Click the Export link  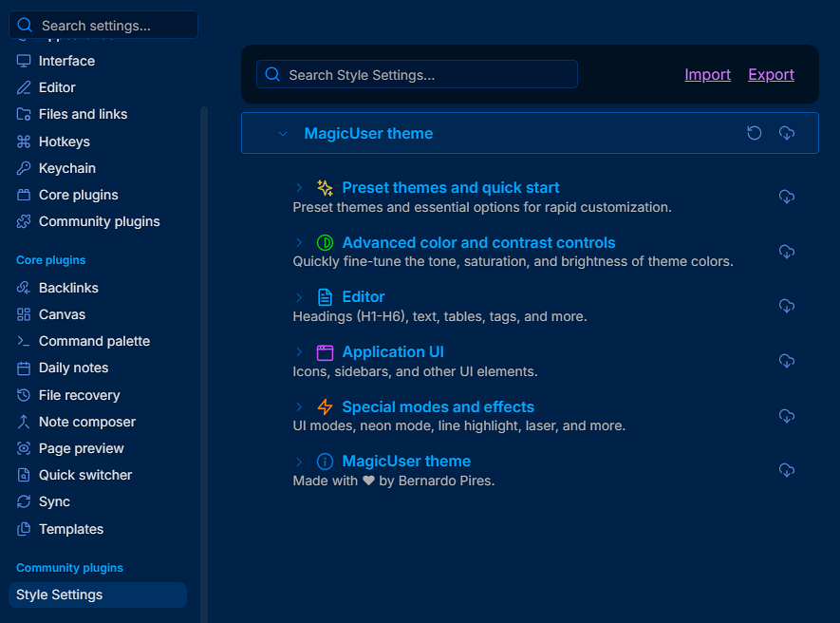point(771,74)
